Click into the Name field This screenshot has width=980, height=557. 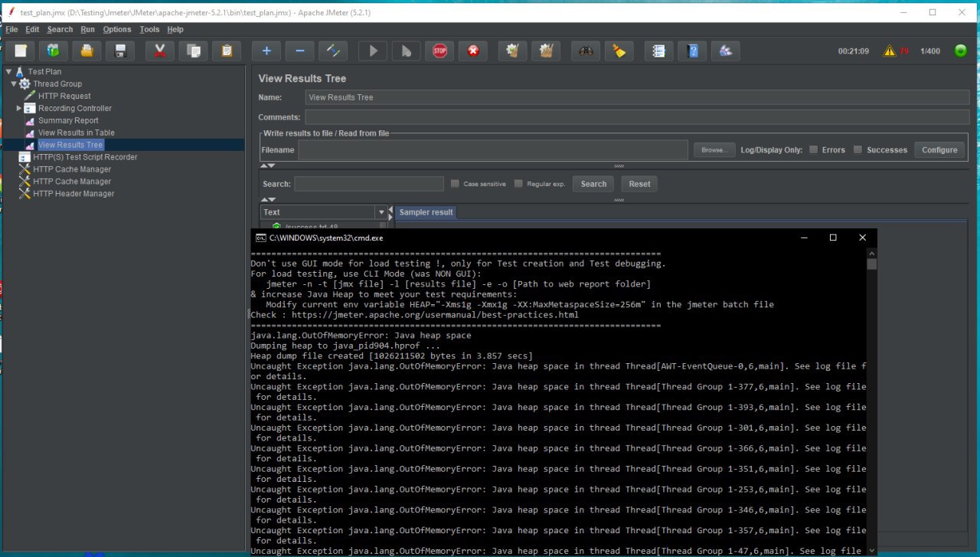coord(637,97)
